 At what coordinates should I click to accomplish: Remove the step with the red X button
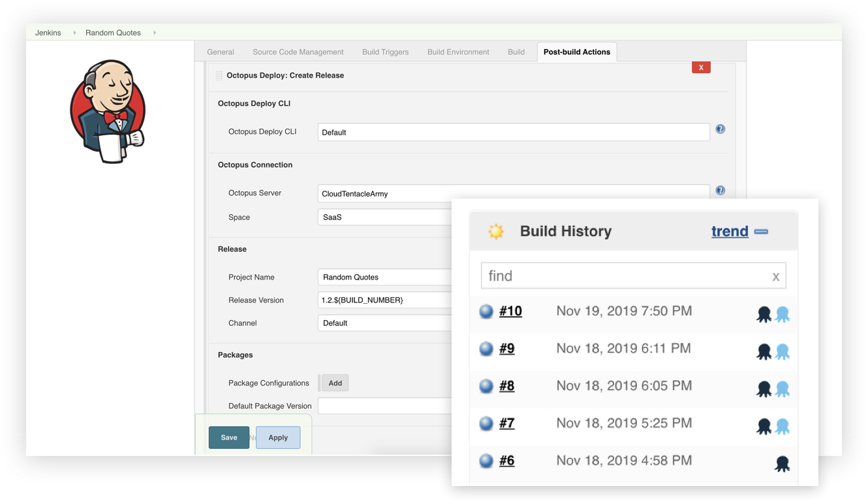click(701, 67)
